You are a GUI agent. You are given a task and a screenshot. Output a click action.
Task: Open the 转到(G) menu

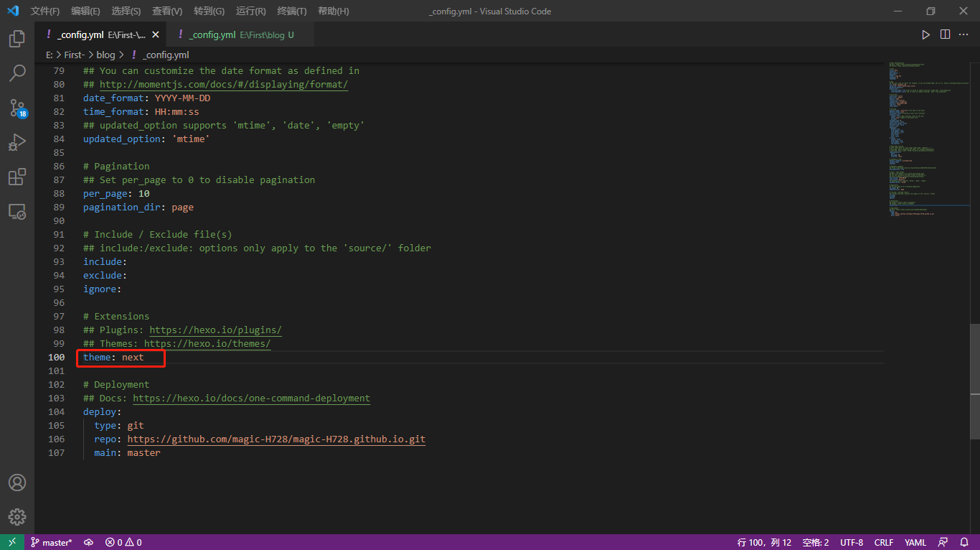(x=209, y=11)
